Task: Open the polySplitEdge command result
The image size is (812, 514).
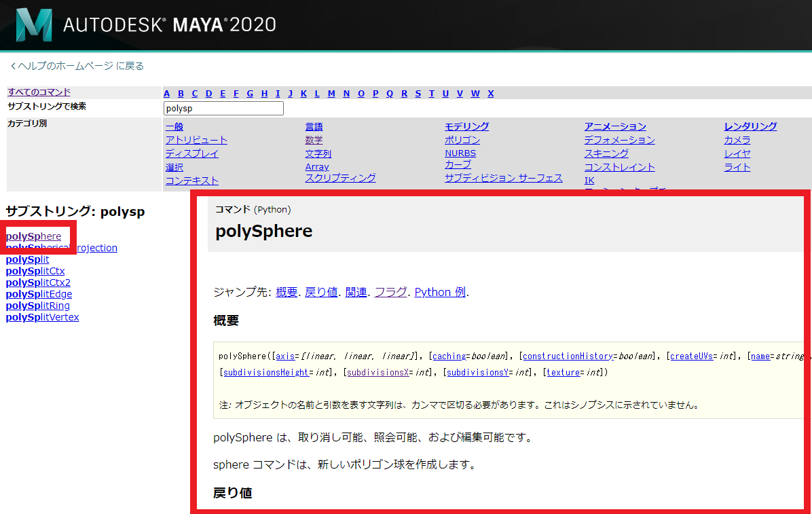Action: point(39,294)
